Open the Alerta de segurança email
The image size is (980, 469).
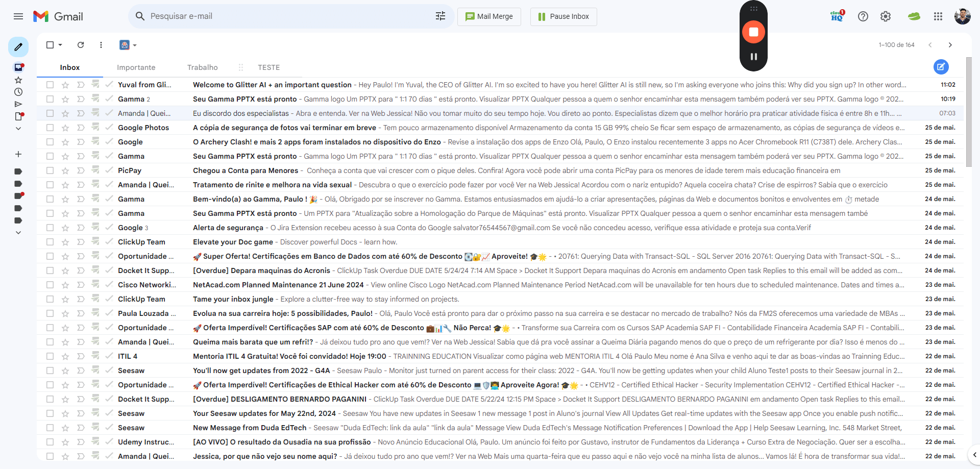[500, 228]
